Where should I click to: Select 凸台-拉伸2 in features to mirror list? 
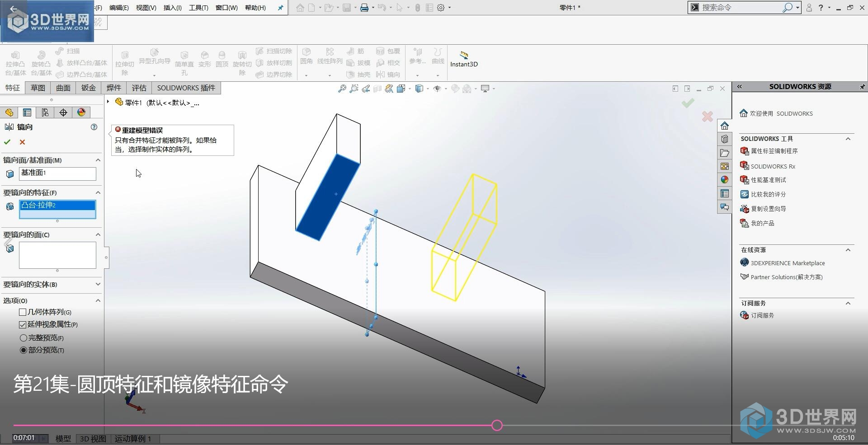click(x=57, y=205)
